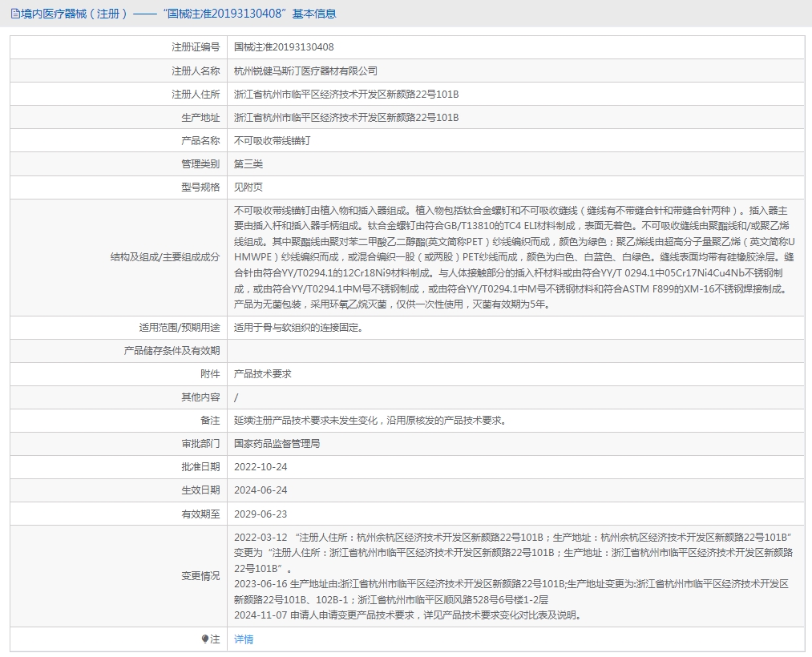Viewport: 812px width, 657px height.
Task: Click the 注册人住所 address value
Action: coord(346,95)
